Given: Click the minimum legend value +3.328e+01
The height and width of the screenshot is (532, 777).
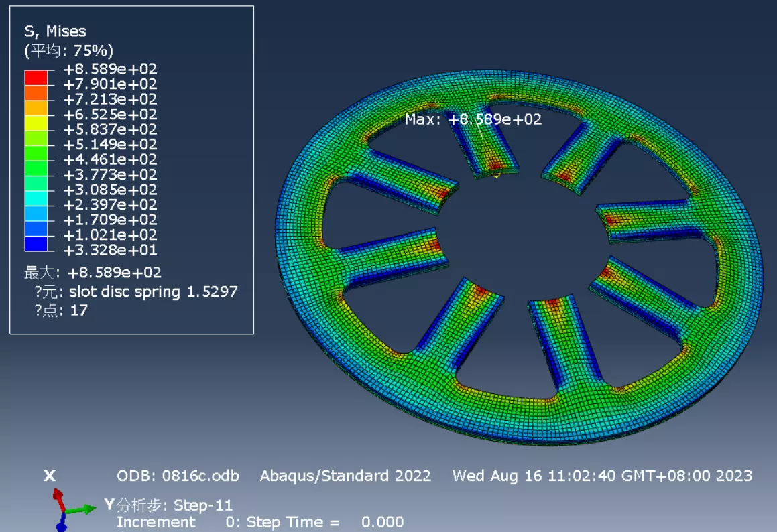Looking at the screenshot, I should coord(110,250).
